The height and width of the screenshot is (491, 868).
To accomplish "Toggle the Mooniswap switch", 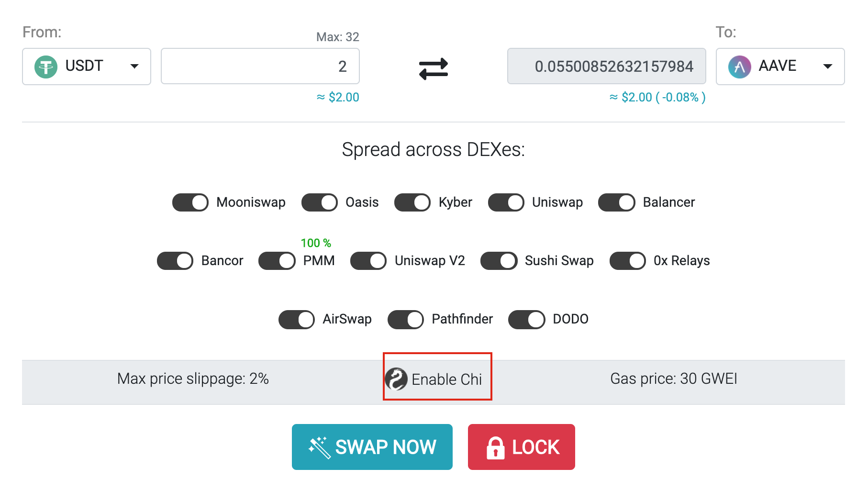I will [x=190, y=202].
